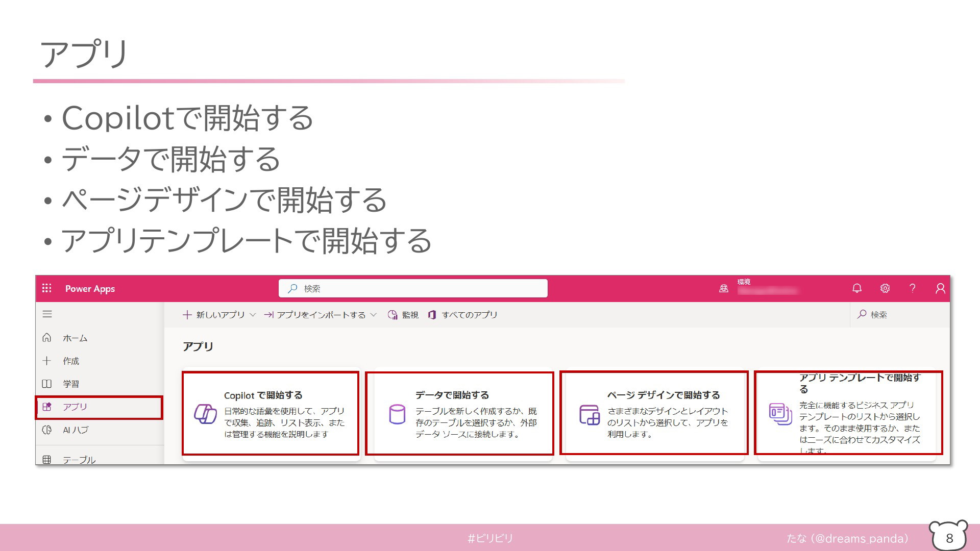Screen dimensions: 980x551
Task: Collapse the left navigation hamburger menu
Action: [47, 314]
